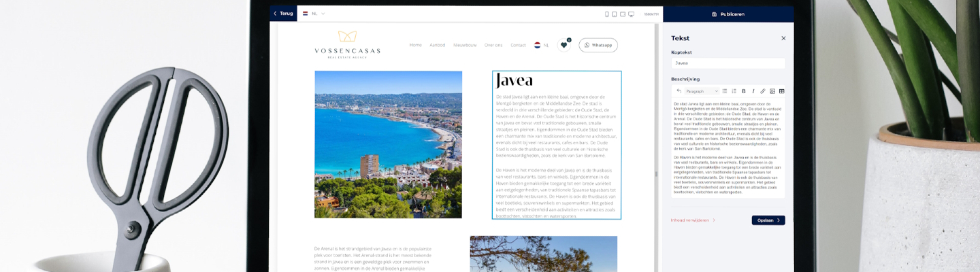Undo the last edit in the editor
The height and width of the screenshot is (272, 980).
point(679,91)
